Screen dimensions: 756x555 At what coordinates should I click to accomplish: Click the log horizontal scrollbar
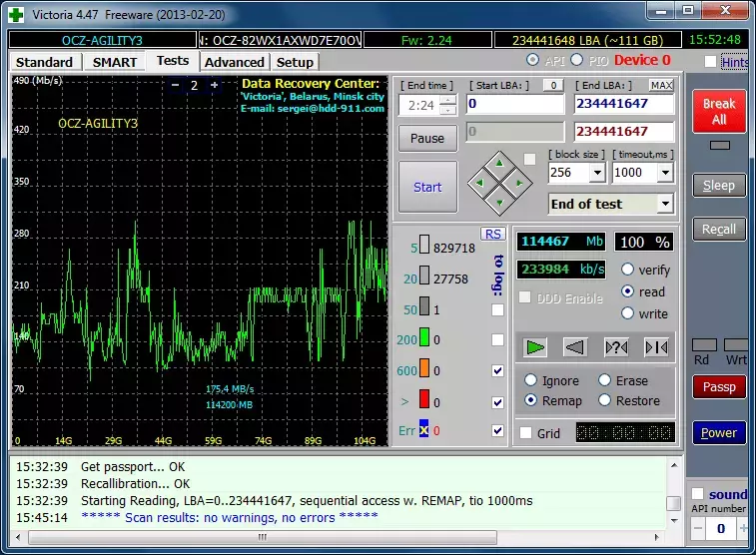[263, 537]
